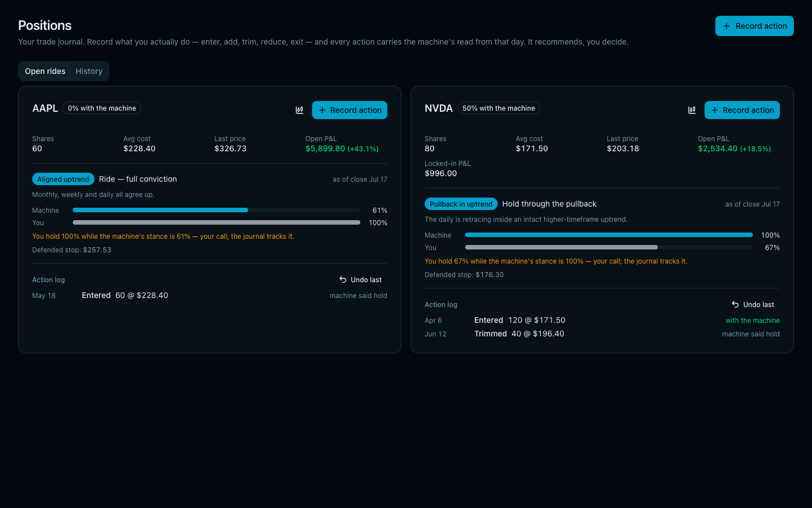
Task: Click Jun 12 Trimmed 40 @ $196.40 entry
Action: point(602,334)
